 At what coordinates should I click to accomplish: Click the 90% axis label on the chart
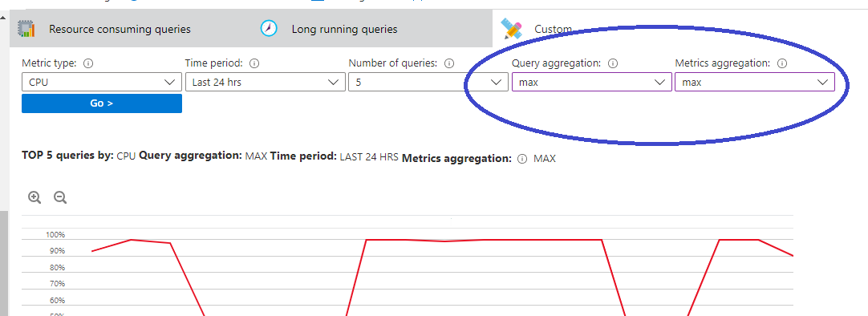(x=57, y=251)
